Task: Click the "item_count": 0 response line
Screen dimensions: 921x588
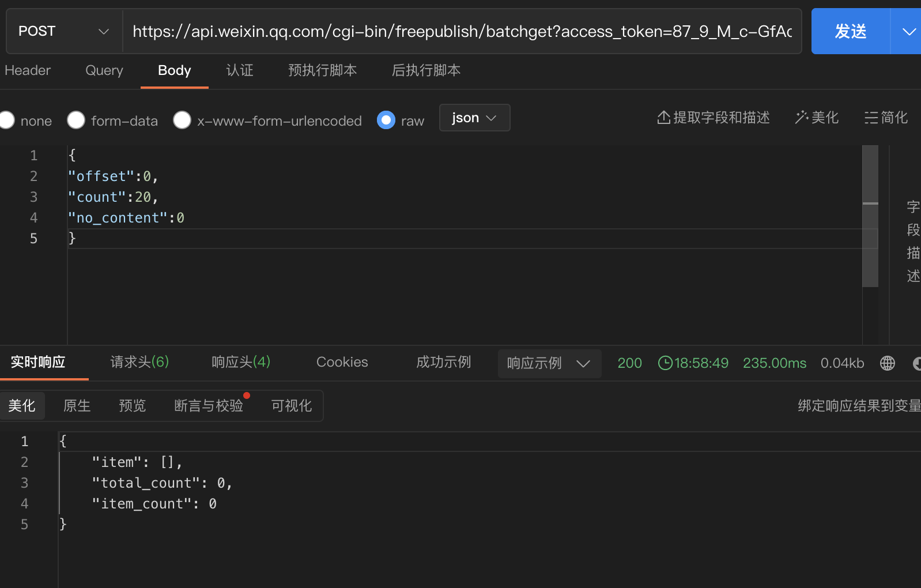Action: 154,504
